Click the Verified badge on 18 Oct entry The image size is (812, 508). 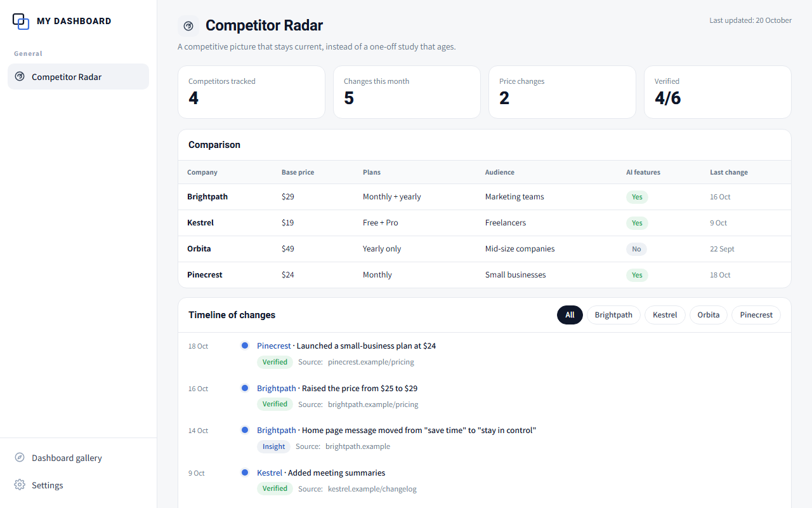pos(275,362)
